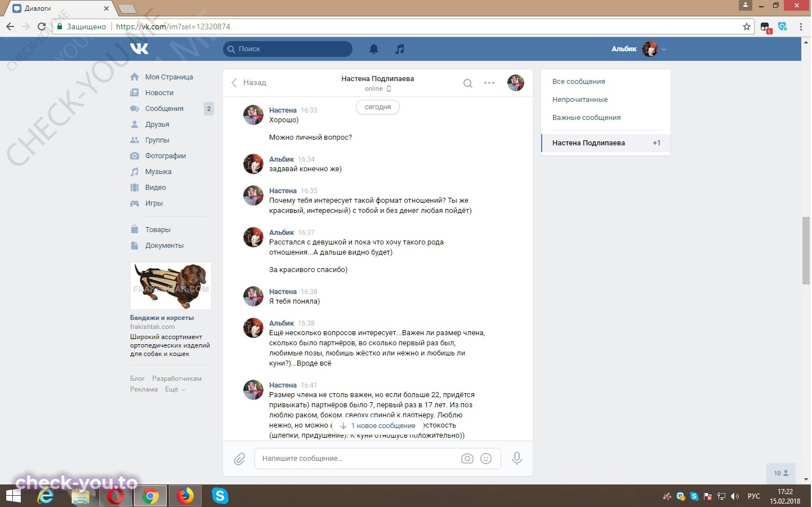This screenshot has height=507, width=812.
Task: Click the address bar URL
Action: [x=173, y=26]
